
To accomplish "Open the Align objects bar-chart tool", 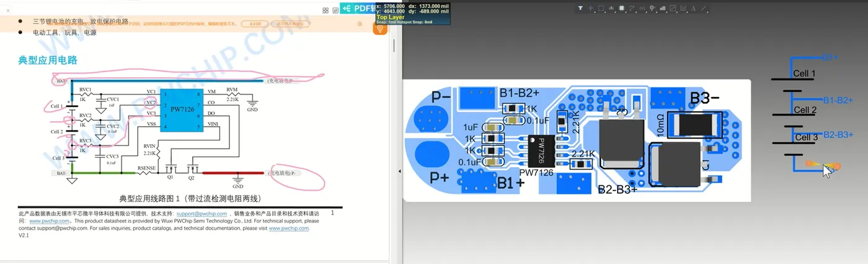I will pyautogui.click(x=611, y=8).
